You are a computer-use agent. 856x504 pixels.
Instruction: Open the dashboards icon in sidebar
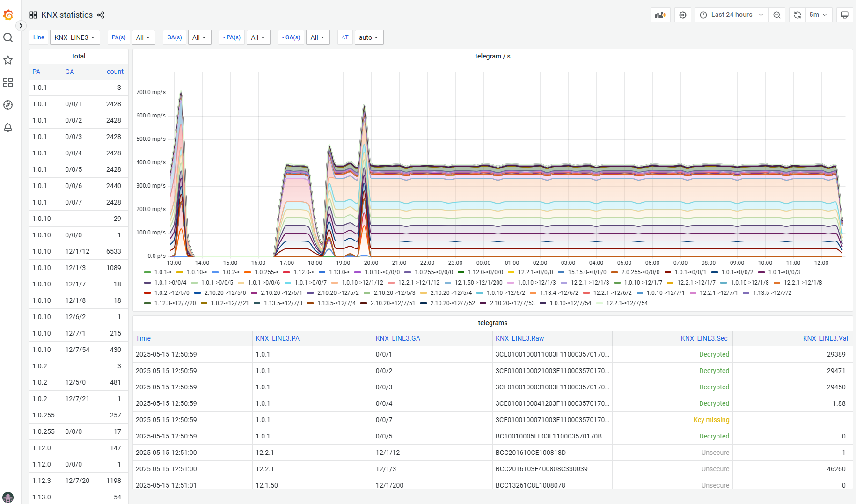(x=8, y=82)
